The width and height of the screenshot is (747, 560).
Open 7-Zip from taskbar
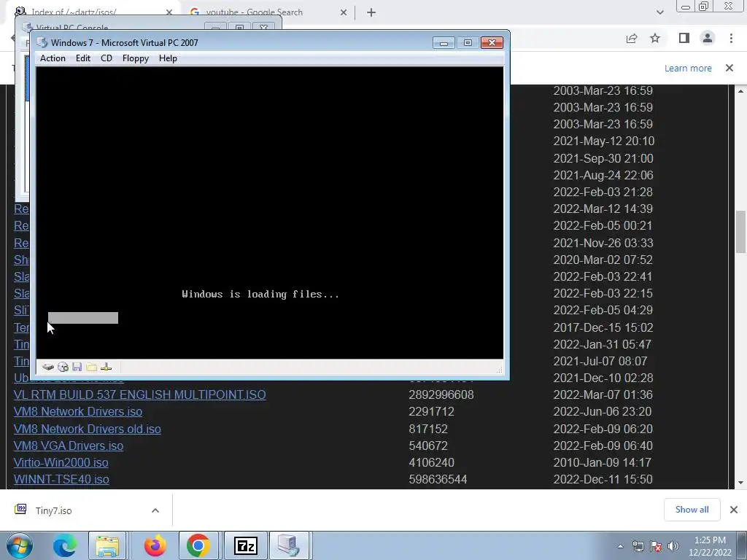[246, 545]
